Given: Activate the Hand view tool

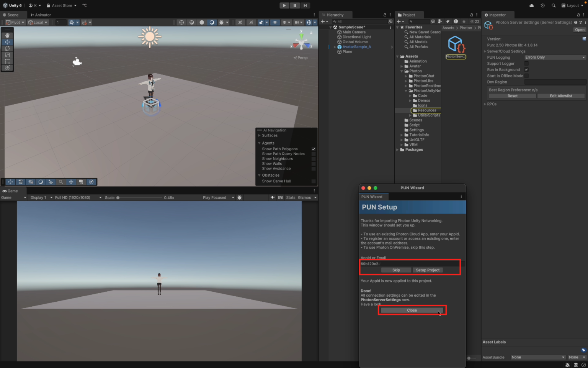Looking at the screenshot, I should (7, 35).
